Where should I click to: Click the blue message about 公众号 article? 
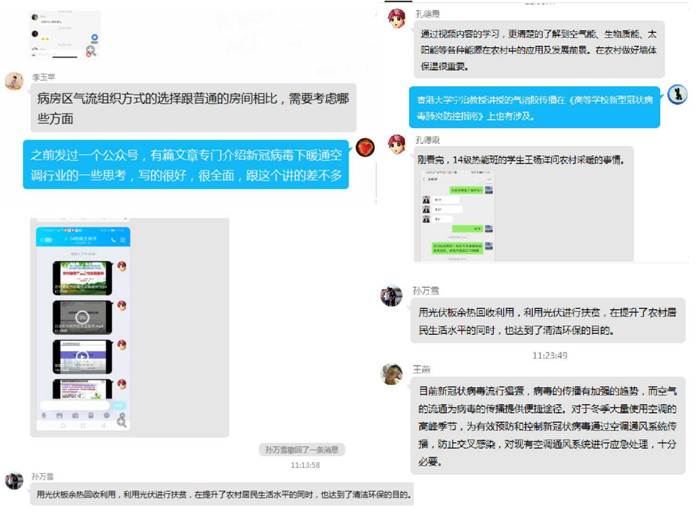(x=186, y=164)
